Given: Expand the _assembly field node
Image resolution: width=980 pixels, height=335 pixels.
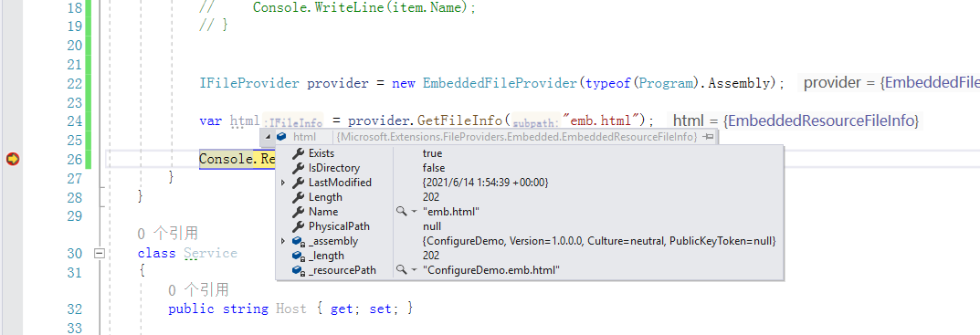Looking at the screenshot, I should point(283,241).
